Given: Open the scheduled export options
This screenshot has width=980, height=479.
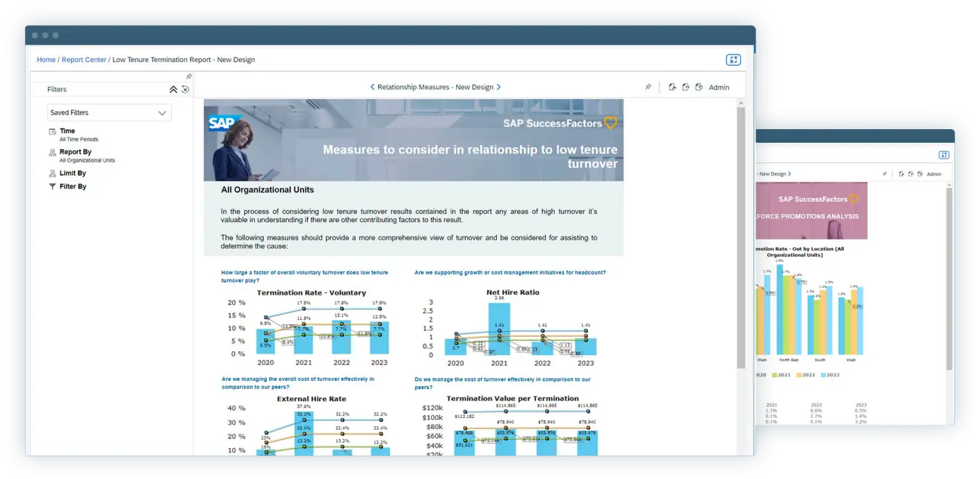Looking at the screenshot, I should pyautogui.click(x=699, y=88).
